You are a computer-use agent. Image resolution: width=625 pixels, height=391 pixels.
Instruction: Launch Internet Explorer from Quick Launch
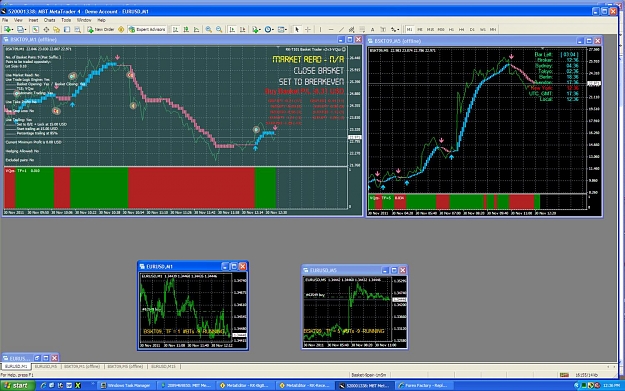pyautogui.click(x=43, y=385)
